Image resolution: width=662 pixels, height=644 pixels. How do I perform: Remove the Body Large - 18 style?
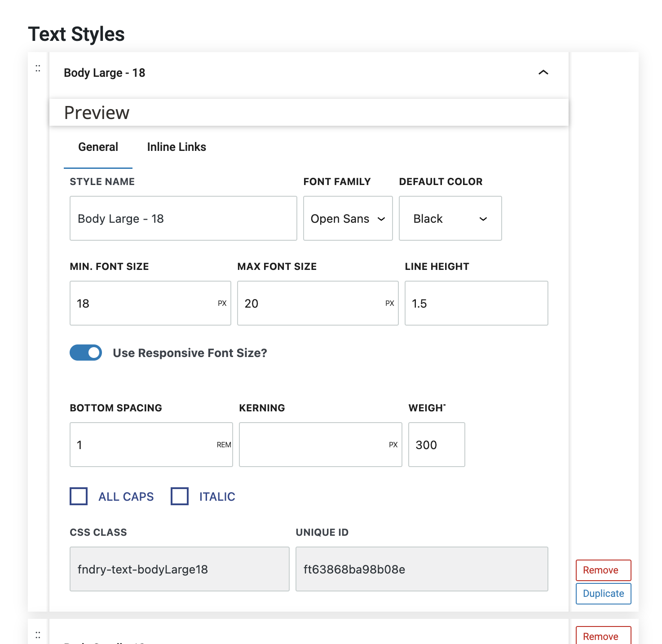603,570
